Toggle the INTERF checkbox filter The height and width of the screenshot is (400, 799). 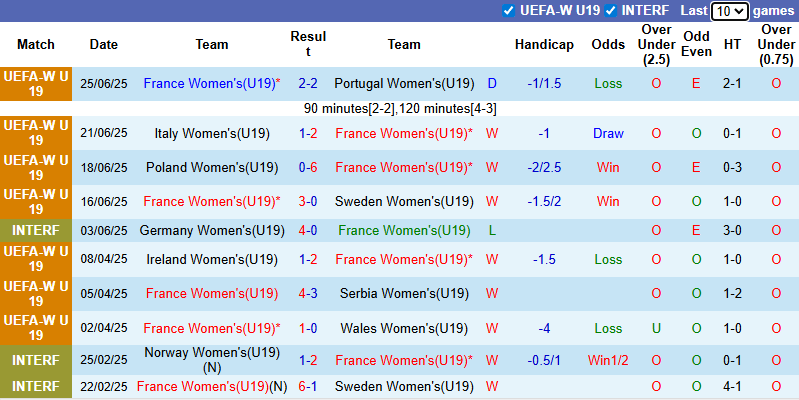click(610, 11)
